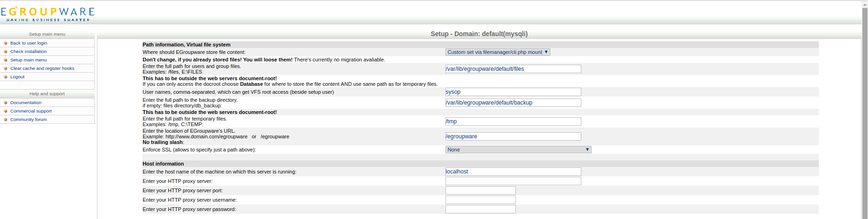Focus the EGroupware URL location field
The image size is (868, 219).
[513, 136]
